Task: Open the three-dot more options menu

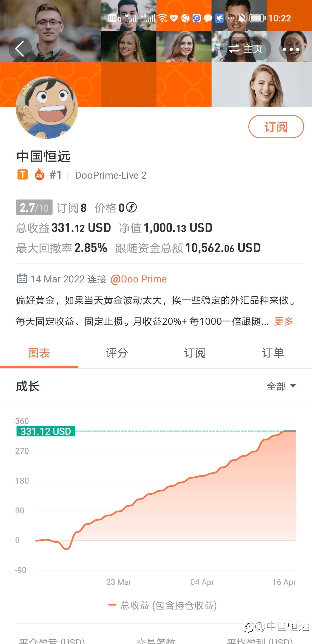Action: point(291,49)
